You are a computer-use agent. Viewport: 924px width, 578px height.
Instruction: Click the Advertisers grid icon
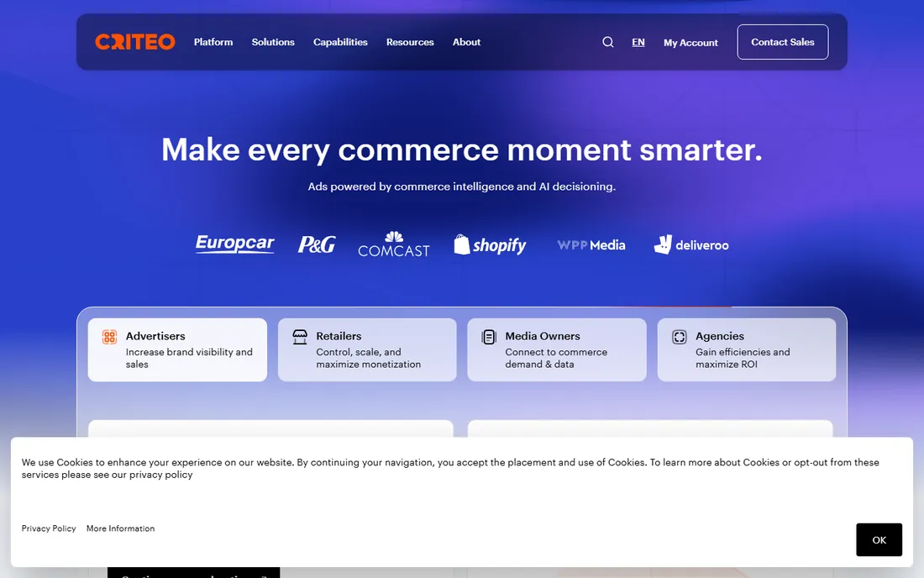click(109, 337)
